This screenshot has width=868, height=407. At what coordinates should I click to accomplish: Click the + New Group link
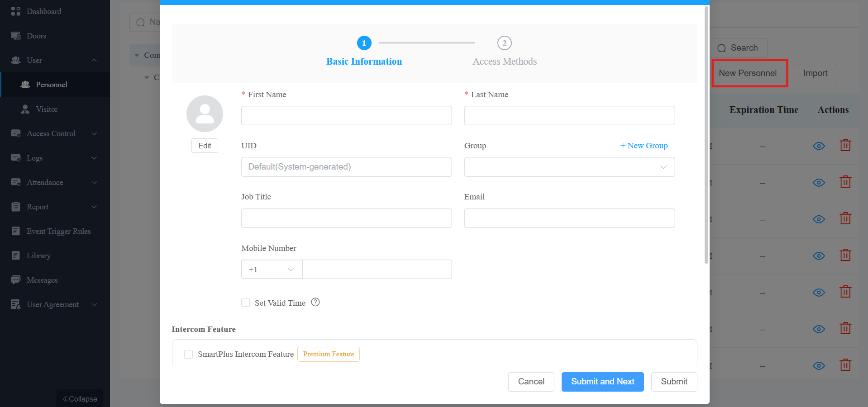(x=644, y=146)
